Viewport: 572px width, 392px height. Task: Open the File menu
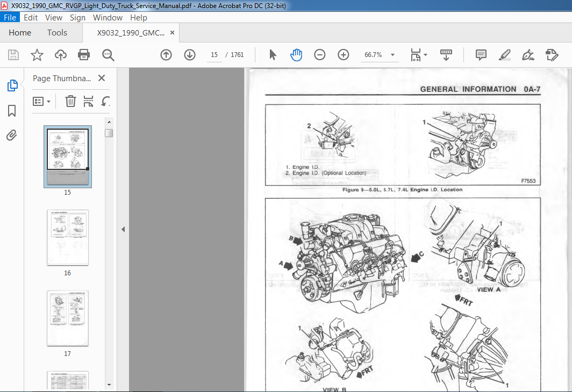[10, 18]
